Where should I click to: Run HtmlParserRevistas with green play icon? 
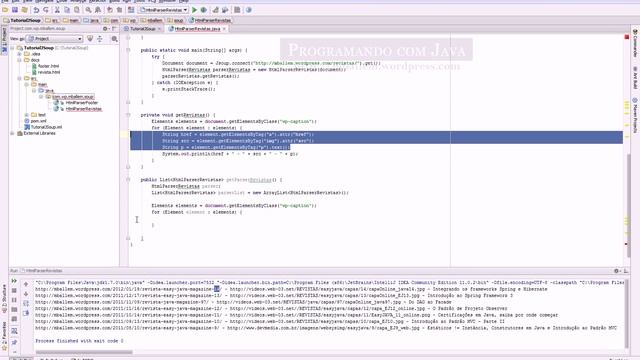coord(194,10)
